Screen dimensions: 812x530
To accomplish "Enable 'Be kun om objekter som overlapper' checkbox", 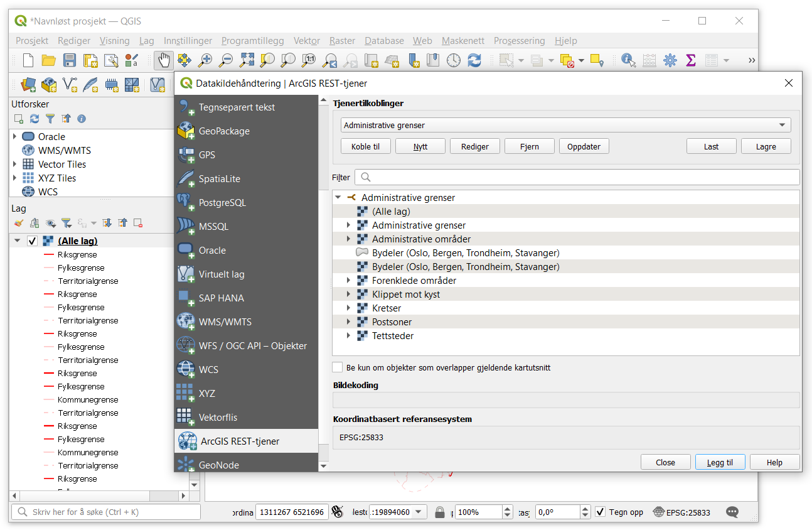I will point(338,367).
